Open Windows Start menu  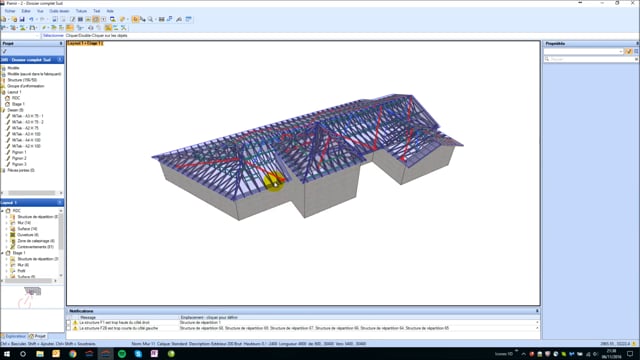(x=7, y=354)
